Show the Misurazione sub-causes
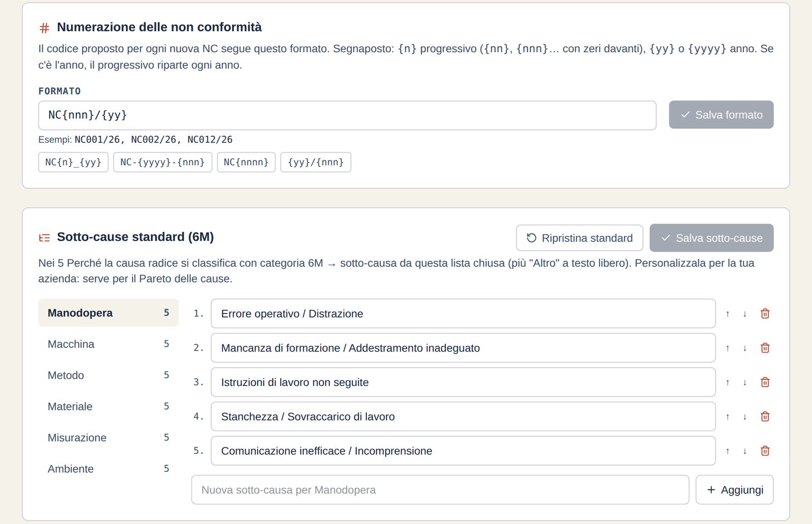The width and height of the screenshot is (812, 524). point(108,438)
